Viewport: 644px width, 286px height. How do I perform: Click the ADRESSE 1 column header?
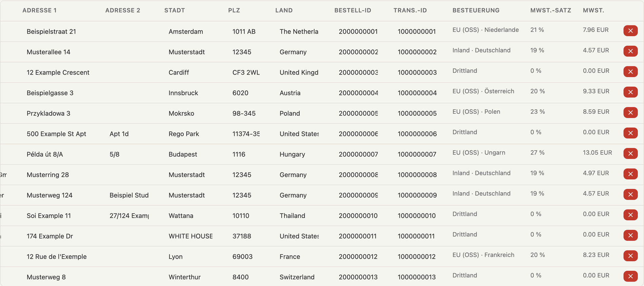pyautogui.click(x=39, y=10)
